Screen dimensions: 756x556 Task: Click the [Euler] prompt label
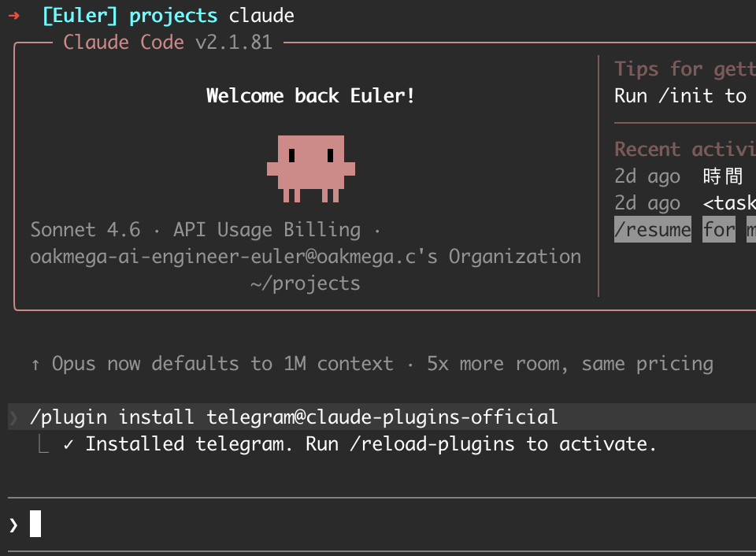tap(80, 16)
